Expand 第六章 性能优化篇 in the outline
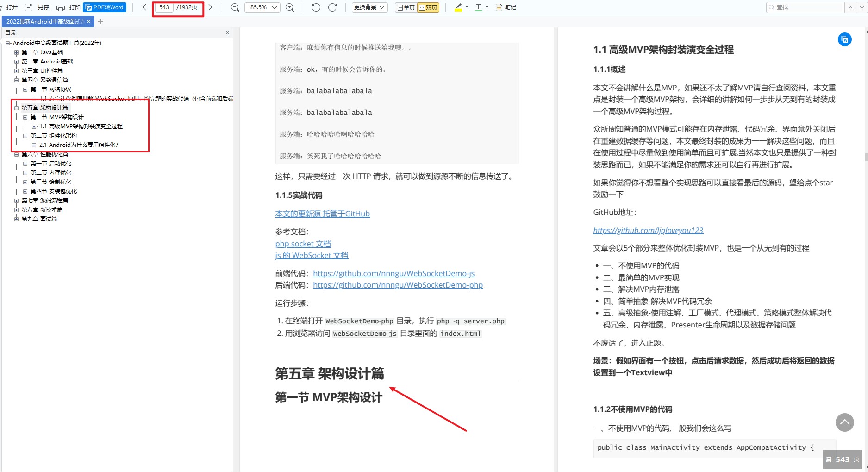Viewport: 868px width, 472px height. (17, 154)
